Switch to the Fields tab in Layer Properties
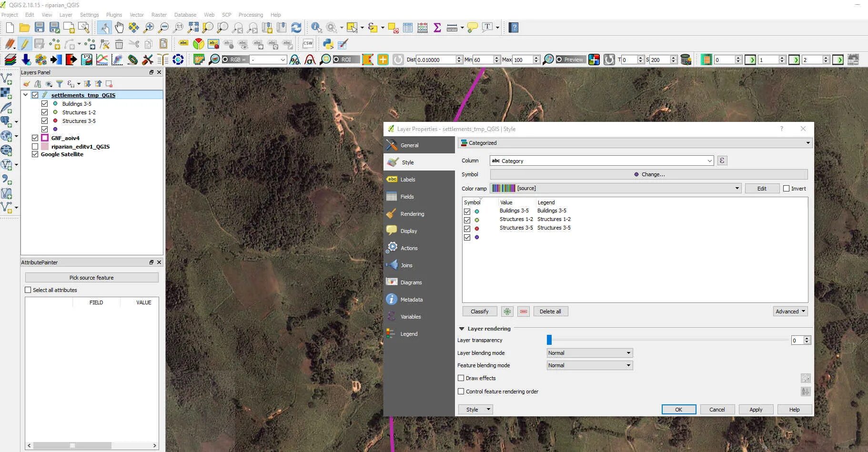Image resolution: width=868 pixels, height=452 pixels. coord(419,197)
